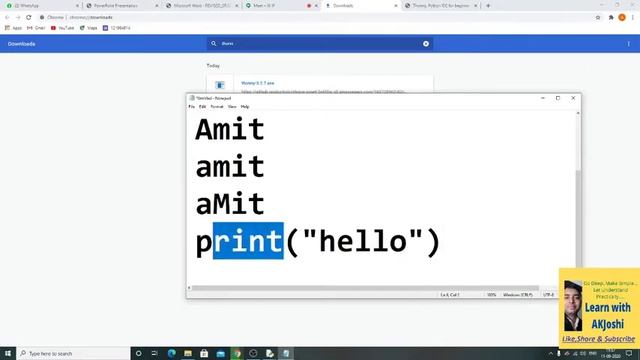Open a new Chrome tab
This screenshot has width=640, height=360.
point(488,6)
